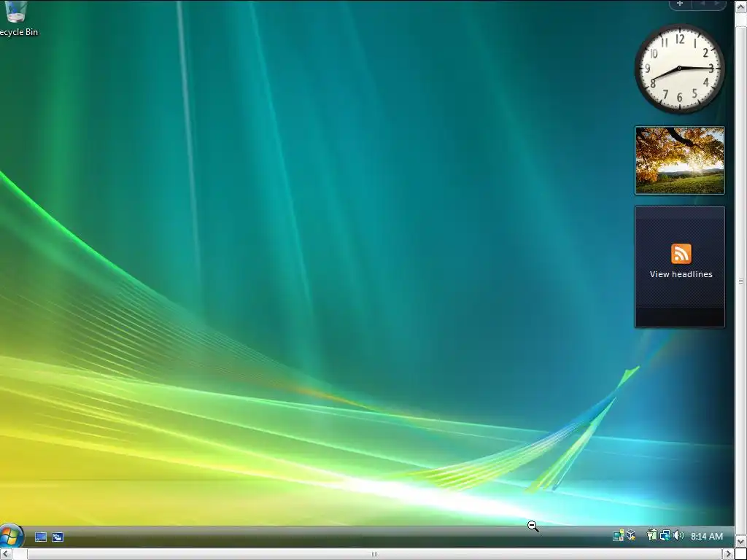Click the battery power tray icon
Viewport: 747px width, 560px height.
651,536
